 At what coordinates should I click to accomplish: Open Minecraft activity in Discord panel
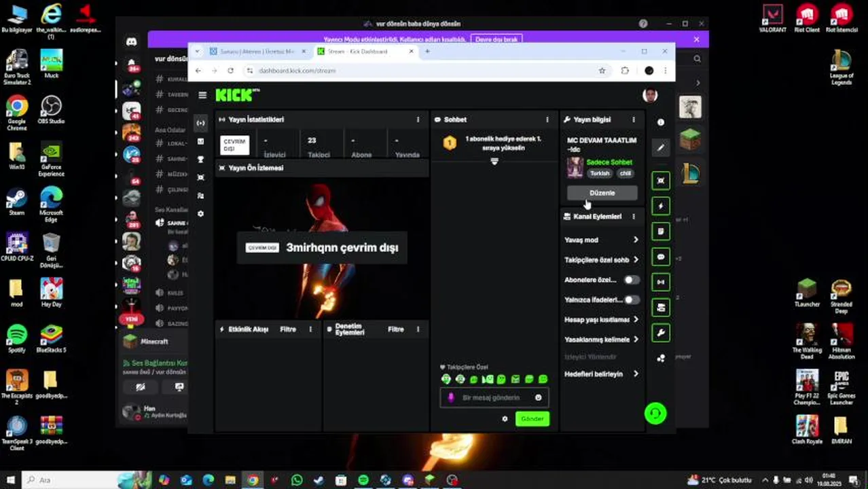pos(154,342)
